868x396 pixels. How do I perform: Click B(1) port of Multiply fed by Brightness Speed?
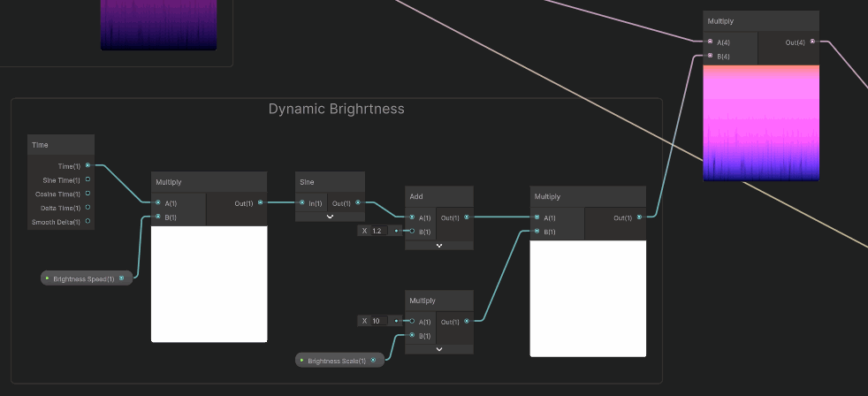tap(158, 217)
